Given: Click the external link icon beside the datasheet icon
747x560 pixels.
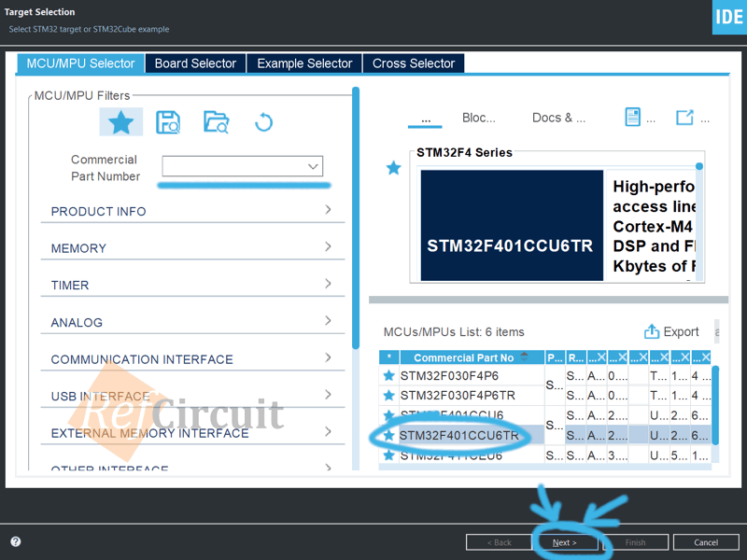Looking at the screenshot, I should 684,118.
